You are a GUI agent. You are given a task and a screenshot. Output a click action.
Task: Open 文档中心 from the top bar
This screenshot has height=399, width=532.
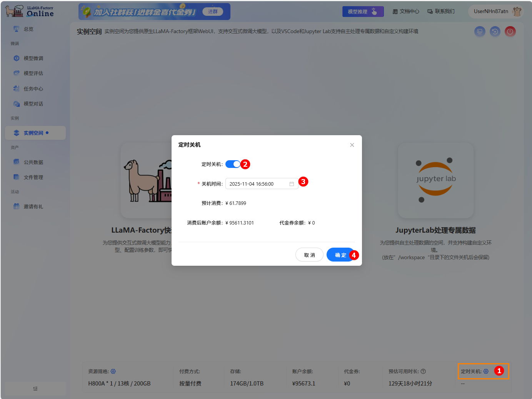coord(406,11)
